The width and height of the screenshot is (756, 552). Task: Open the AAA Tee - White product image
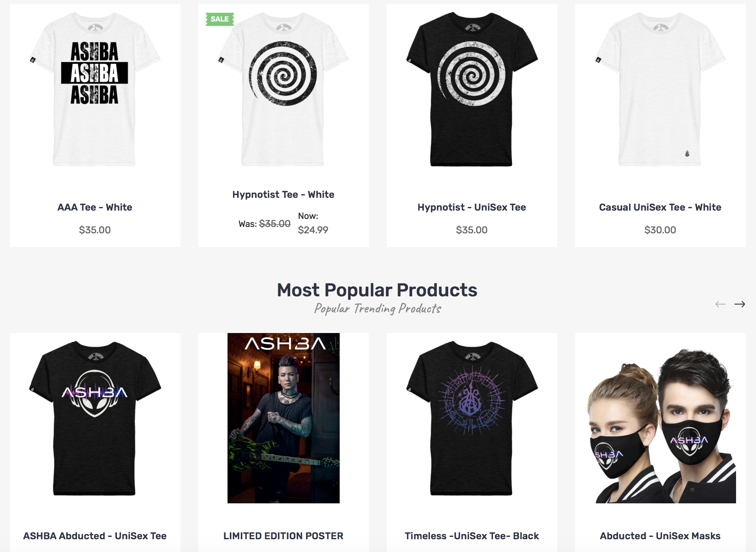(x=95, y=89)
